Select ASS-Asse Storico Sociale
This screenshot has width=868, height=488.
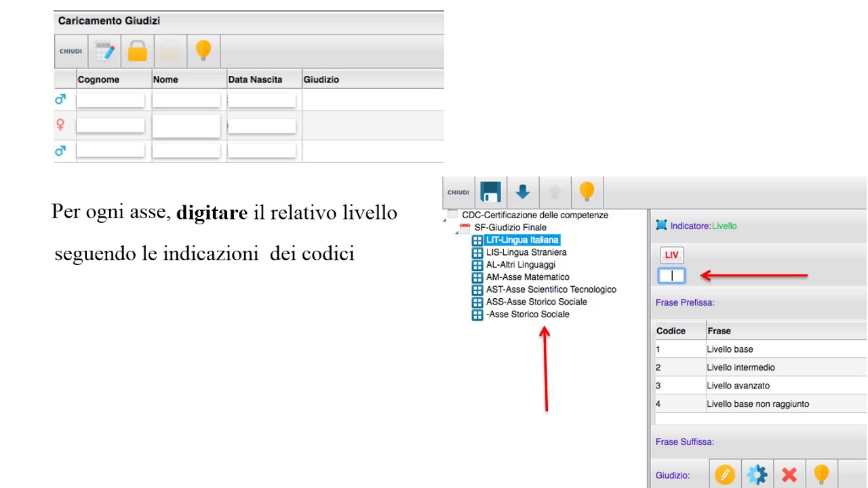click(x=536, y=302)
